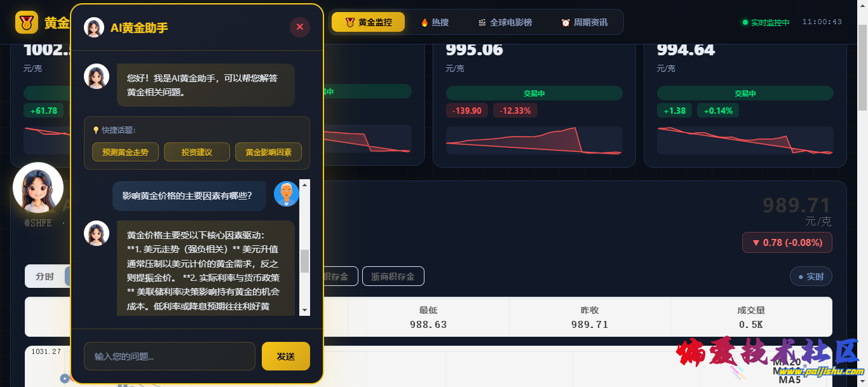Open the floating AI assistant avatar bubble
This screenshot has height=387, width=868.
(x=38, y=187)
